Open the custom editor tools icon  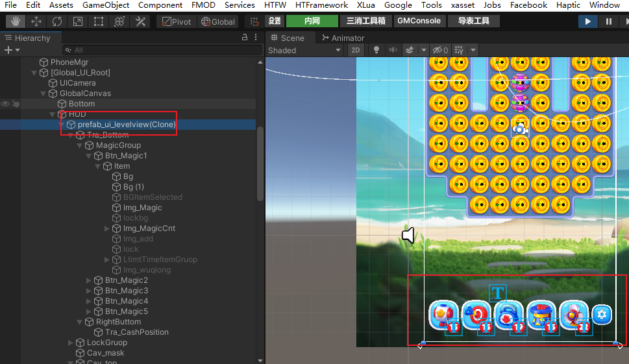point(140,21)
